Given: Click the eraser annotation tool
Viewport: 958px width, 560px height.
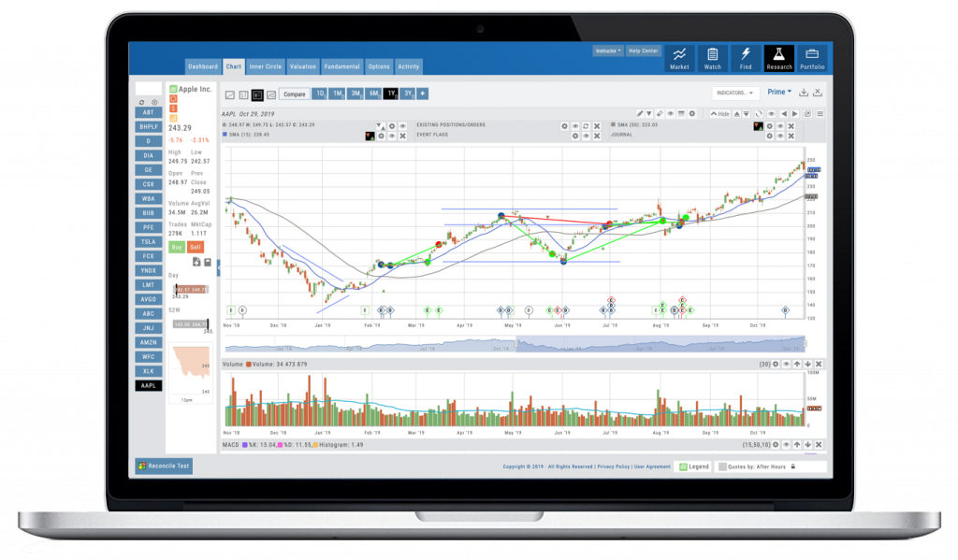Looking at the screenshot, I should tap(660, 113).
